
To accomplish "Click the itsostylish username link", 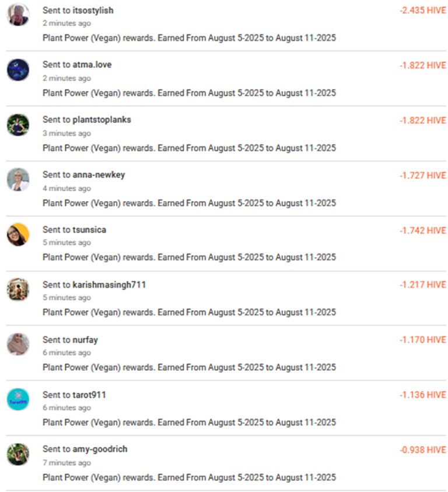I will [x=93, y=10].
